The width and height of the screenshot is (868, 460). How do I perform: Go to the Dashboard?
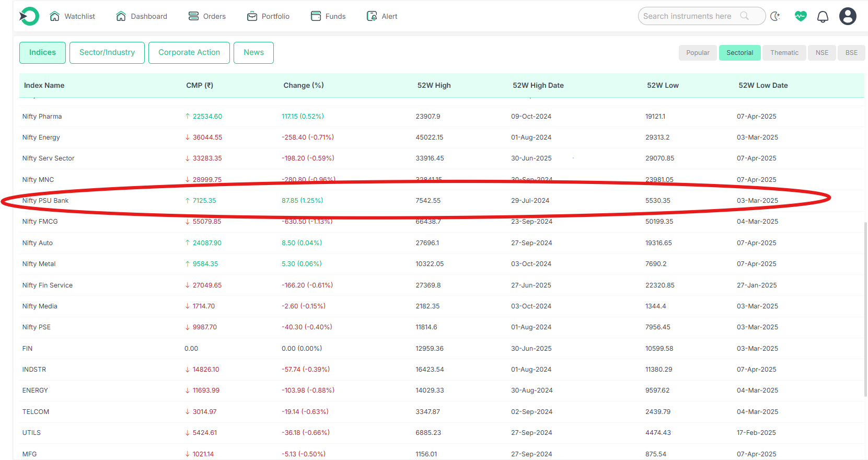click(x=142, y=16)
